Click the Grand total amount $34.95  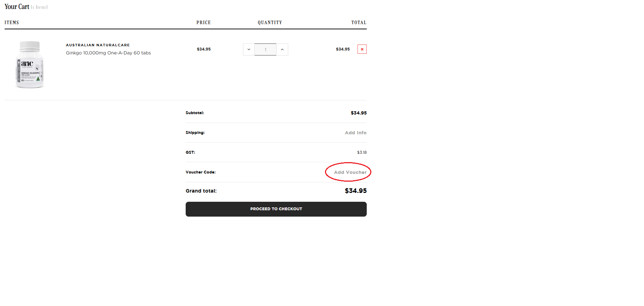click(355, 191)
